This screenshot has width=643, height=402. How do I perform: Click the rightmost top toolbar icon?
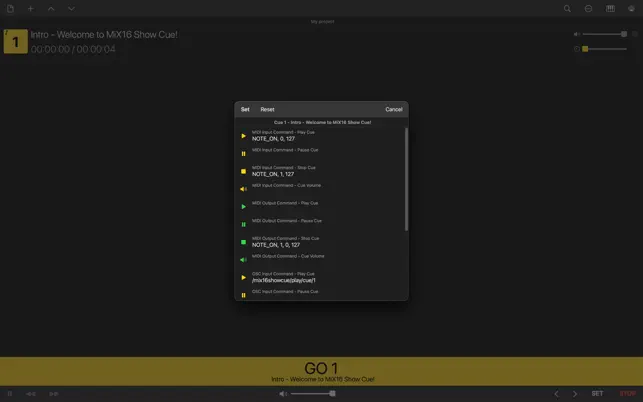pos(631,9)
